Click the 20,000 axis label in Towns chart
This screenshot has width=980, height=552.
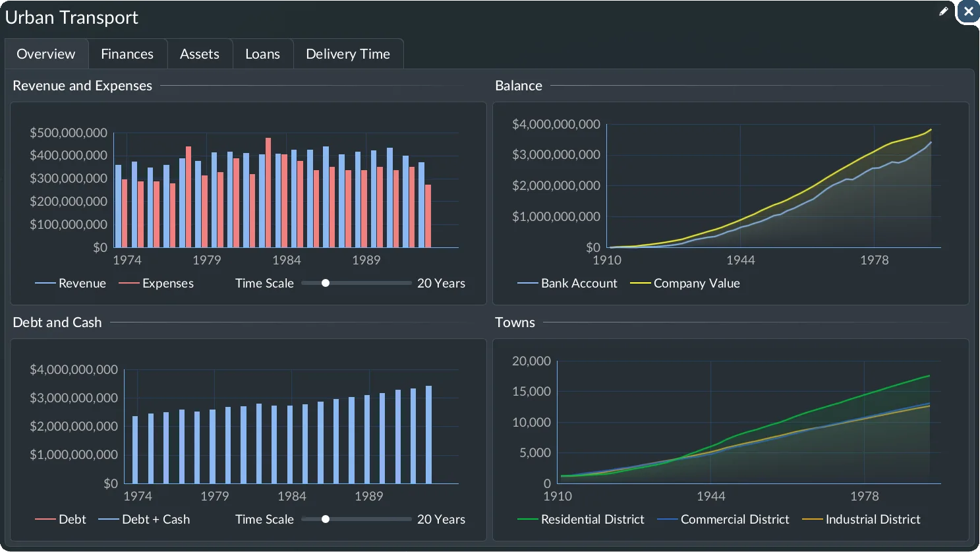[x=532, y=361]
